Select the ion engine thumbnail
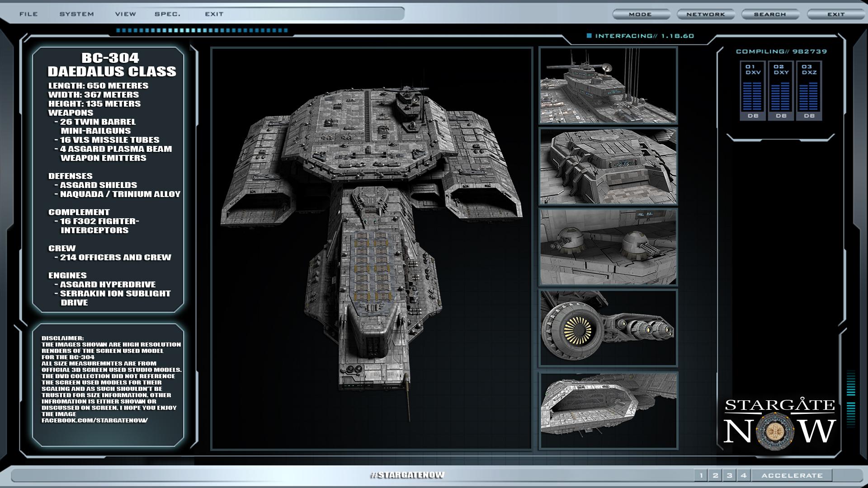 [608, 328]
